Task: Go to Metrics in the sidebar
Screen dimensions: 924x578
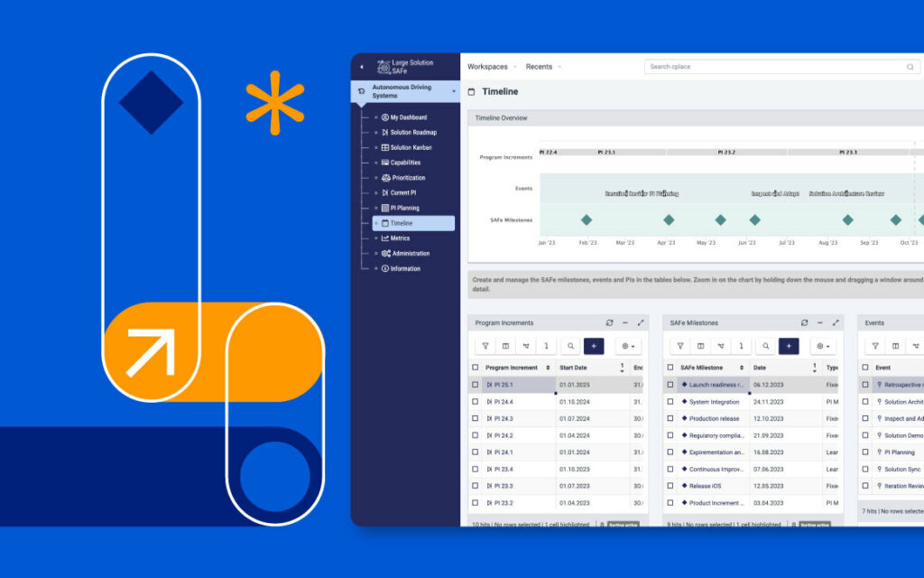Action: (x=400, y=238)
